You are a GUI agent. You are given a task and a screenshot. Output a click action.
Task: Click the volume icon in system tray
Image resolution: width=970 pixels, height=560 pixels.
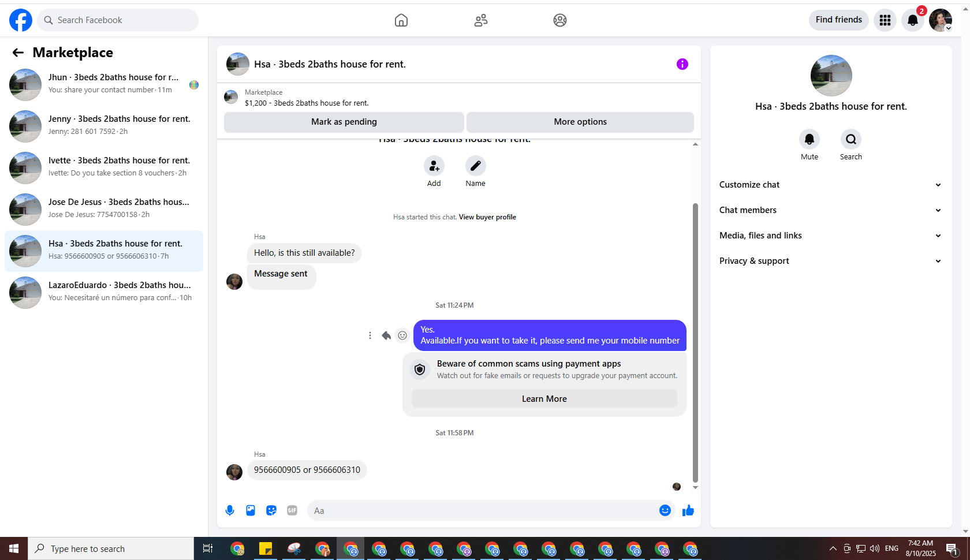click(875, 548)
